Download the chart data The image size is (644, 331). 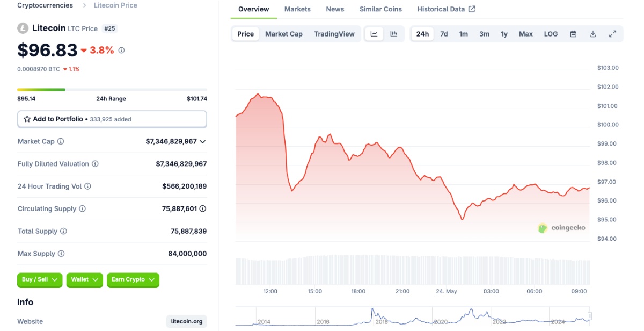coord(592,34)
